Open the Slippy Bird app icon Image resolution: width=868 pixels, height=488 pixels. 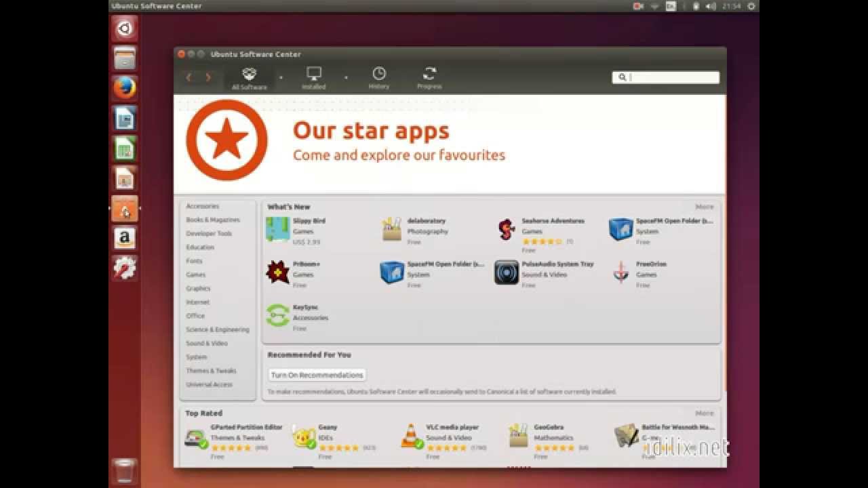[x=278, y=229]
